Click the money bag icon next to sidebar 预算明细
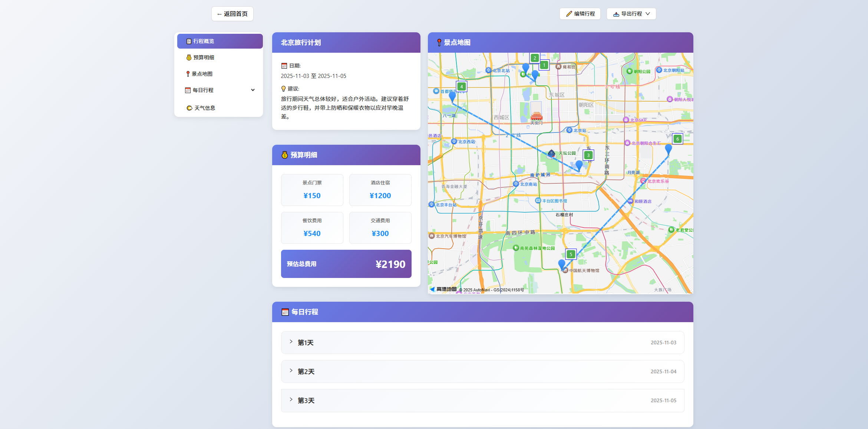The height and width of the screenshot is (429, 868). (188, 57)
